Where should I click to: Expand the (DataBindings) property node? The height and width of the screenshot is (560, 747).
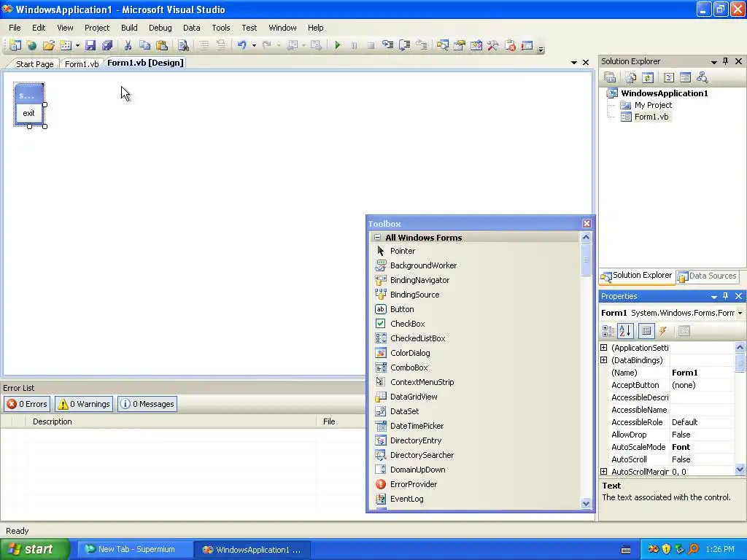[603, 360]
